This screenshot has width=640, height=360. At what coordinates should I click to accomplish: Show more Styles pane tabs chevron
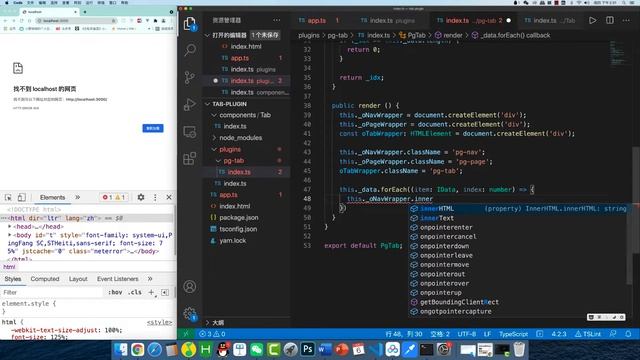[150, 279]
